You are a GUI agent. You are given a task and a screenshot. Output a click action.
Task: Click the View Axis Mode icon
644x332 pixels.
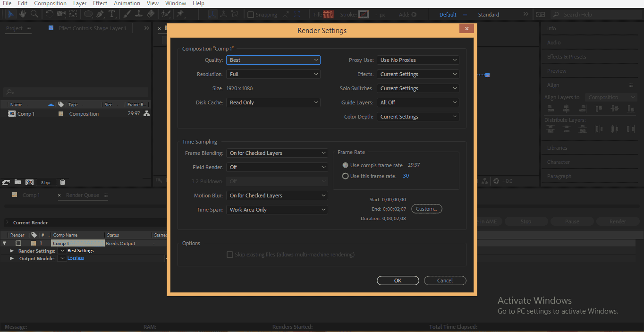[236, 14]
